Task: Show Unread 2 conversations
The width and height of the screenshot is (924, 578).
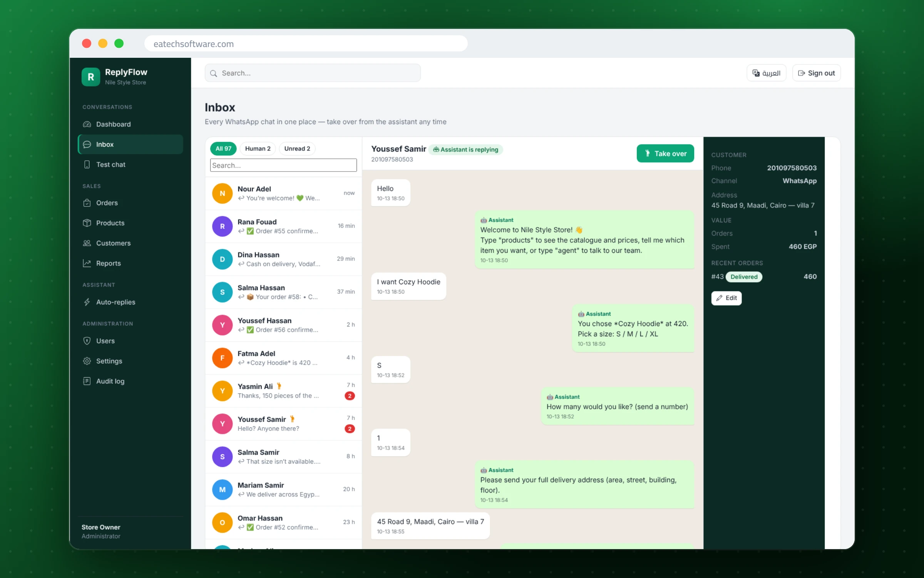Action: tap(297, 149)
